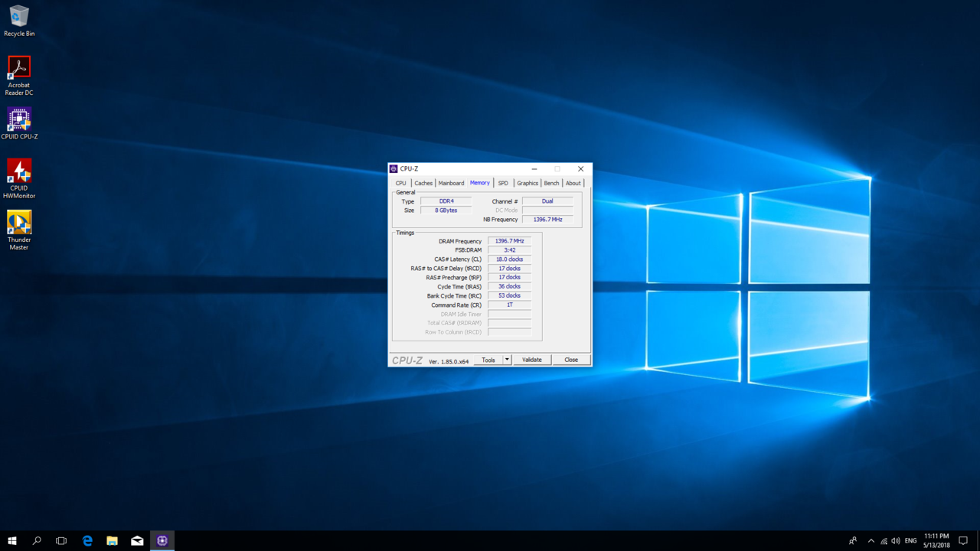Viewport: 980px width, 551px height.
Task: Click CPU-Z title bar app icon
Action: [x=394, y=169]
